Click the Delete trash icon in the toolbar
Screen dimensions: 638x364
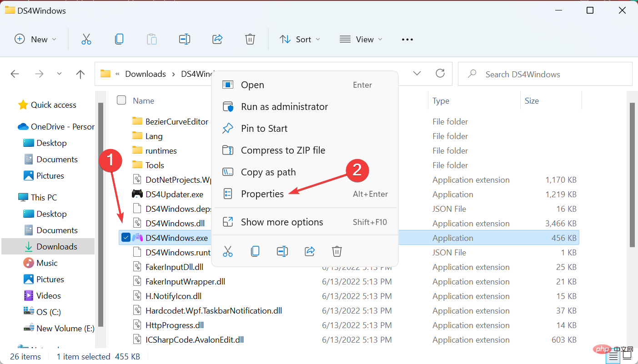point(250,40)
